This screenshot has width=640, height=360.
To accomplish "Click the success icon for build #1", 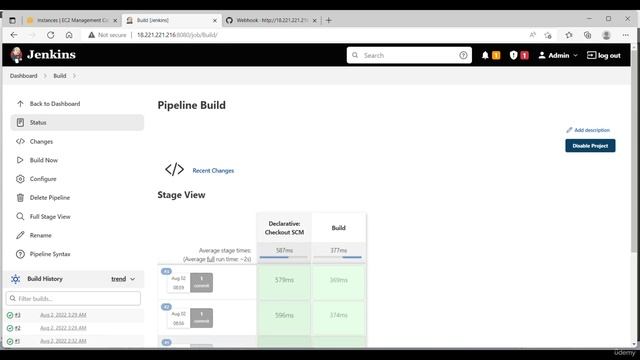I will point(10,341).
